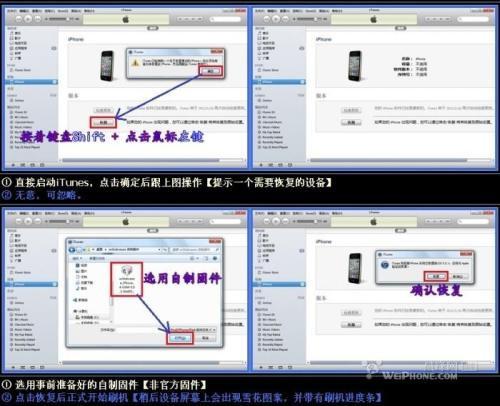Click the red-boxed Open button in file dialog
Viewport: 500px width, 406px height.
180,338
